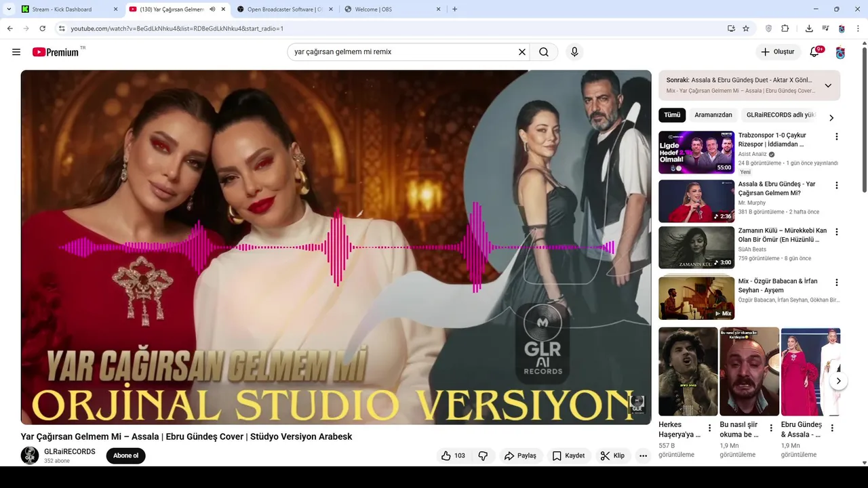This screenshot has width=868, height=488.
Task: Open GLRaiRECORDS channel avatar
Action: [x=30, y=455]
